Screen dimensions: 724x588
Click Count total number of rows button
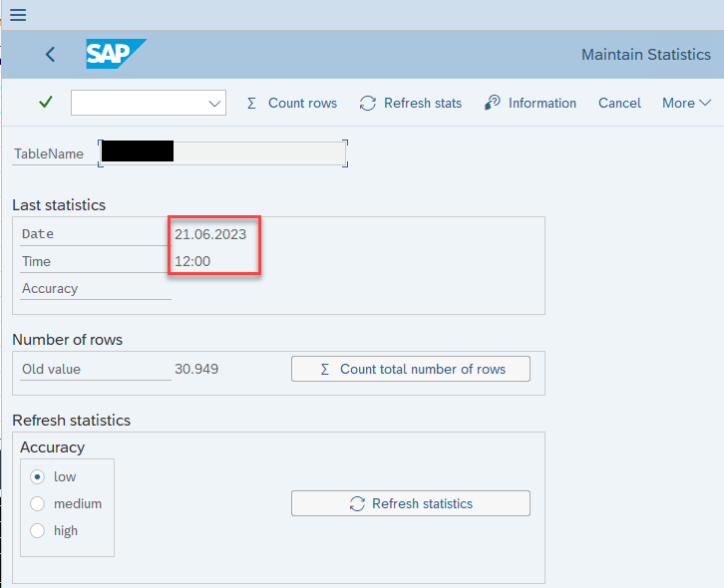tap(411, 369)
